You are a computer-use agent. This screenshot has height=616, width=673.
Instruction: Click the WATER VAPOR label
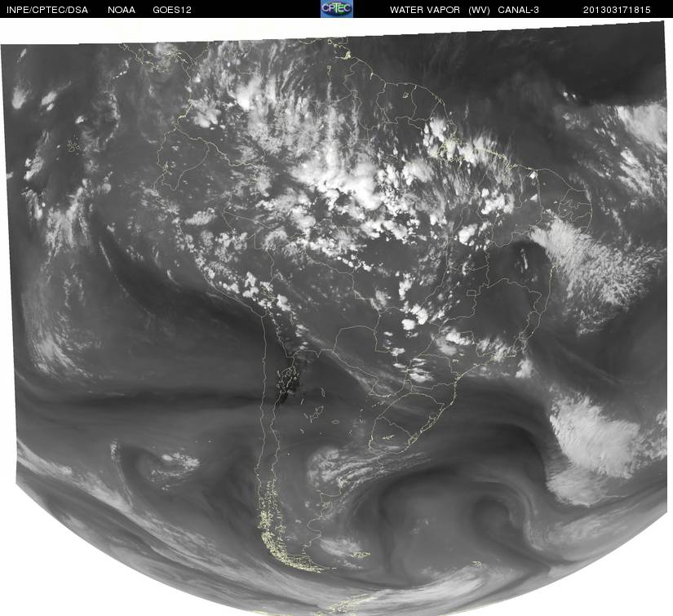click(424, 10)
